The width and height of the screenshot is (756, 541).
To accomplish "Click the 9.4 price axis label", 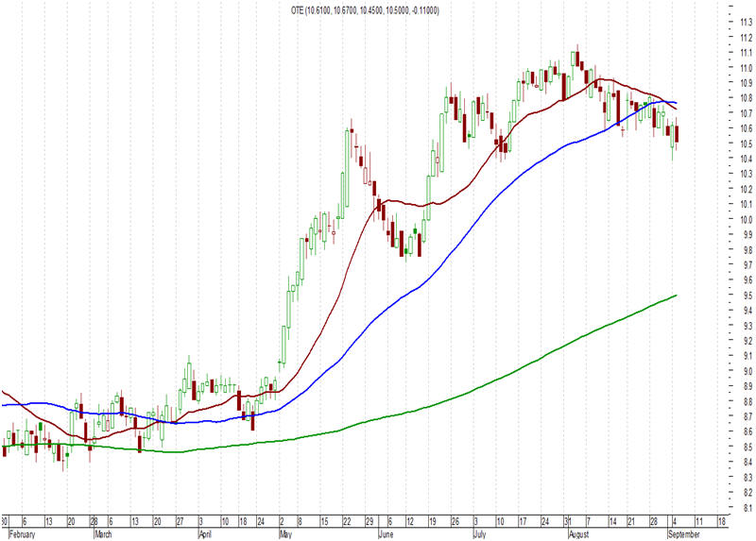I will [747, 311].
